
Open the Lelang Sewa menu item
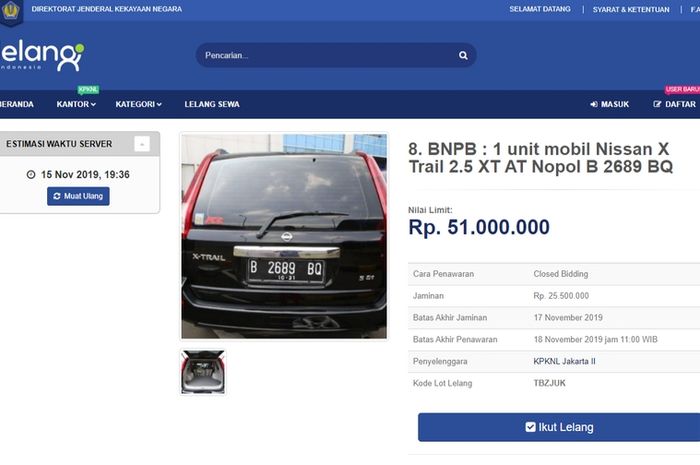point(212,104)
